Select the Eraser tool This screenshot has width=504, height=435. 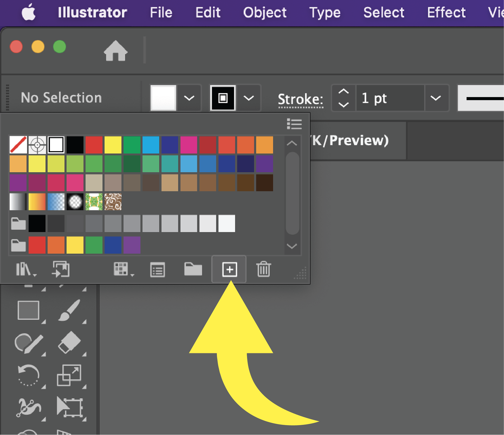pyautogui.click(x=69, y=342)
